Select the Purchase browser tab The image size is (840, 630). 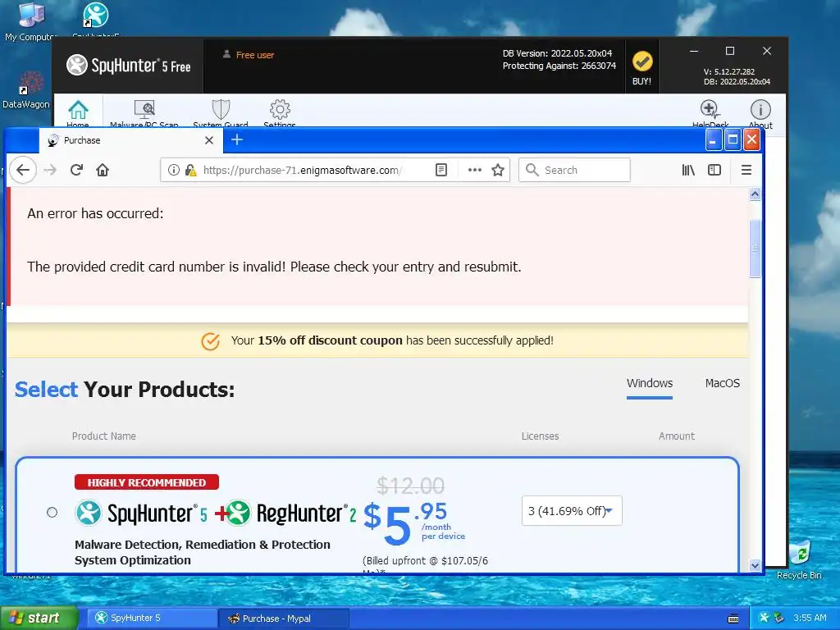[130, 140]
